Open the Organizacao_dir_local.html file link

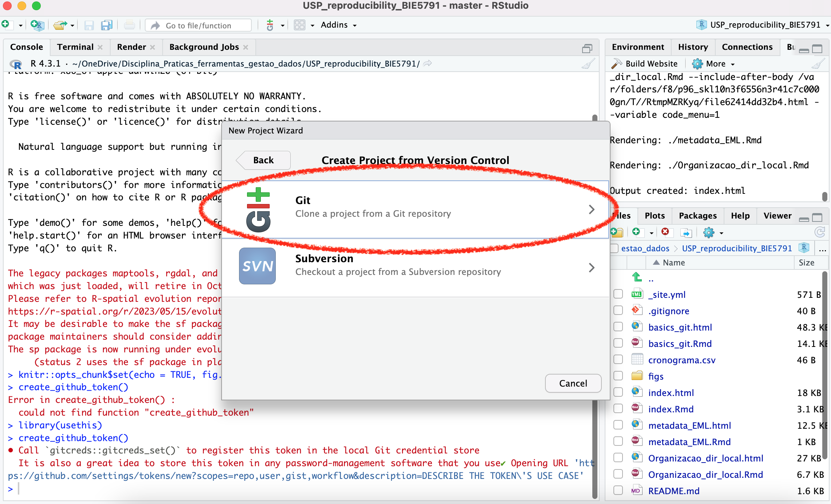(x=706, y=458)
